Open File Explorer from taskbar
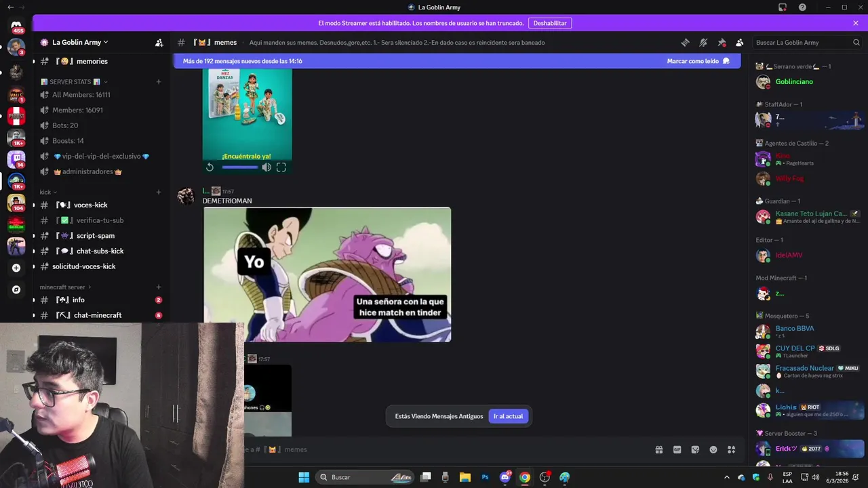The width and height of the screenshot is (868, 488). tap(465, 477)
